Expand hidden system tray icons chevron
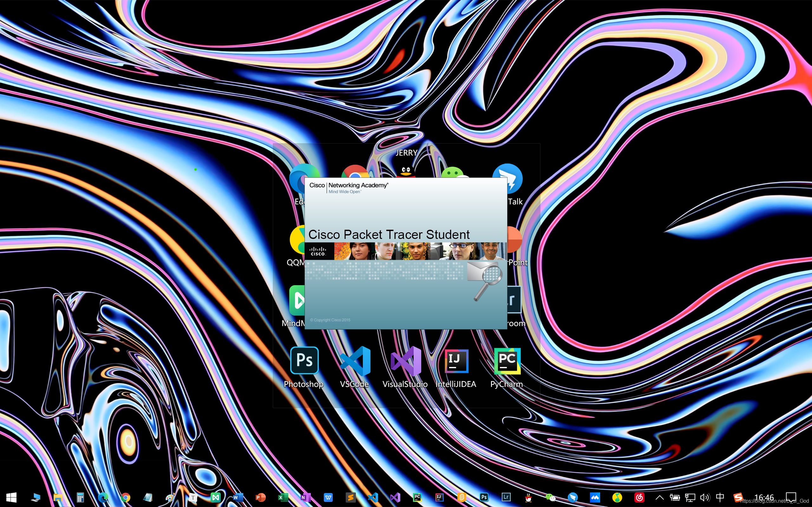Image resolution: width=812 pixels, height=507 pixels. tap(659, 497)
